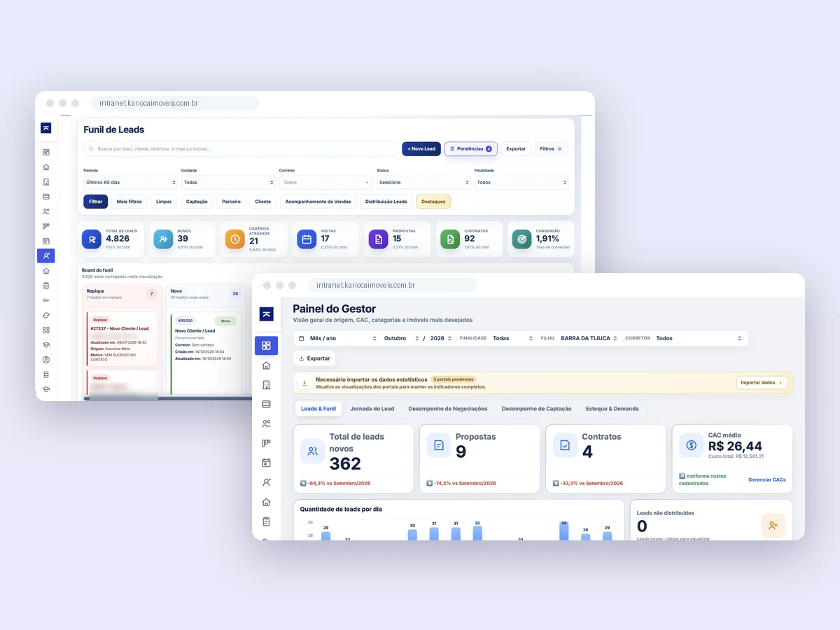This screenshot has width=840, height=630.
Task: Open the Filial BARRA DA TIJUCA dropdown
Action: click(589, 338)
